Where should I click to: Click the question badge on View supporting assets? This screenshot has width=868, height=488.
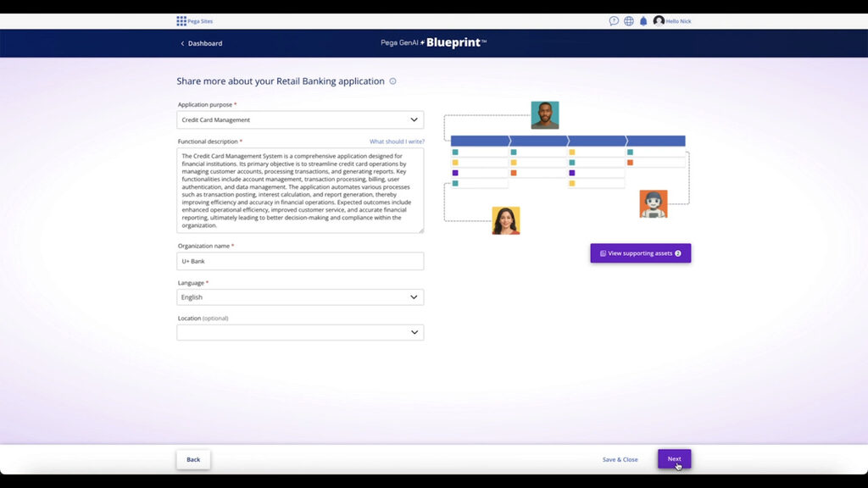tap(678, 252)
